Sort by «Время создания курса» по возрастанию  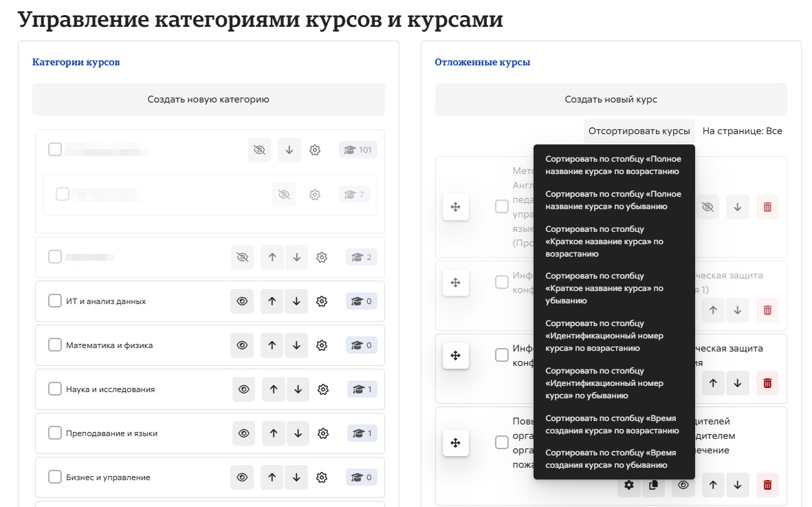(614, 424)
